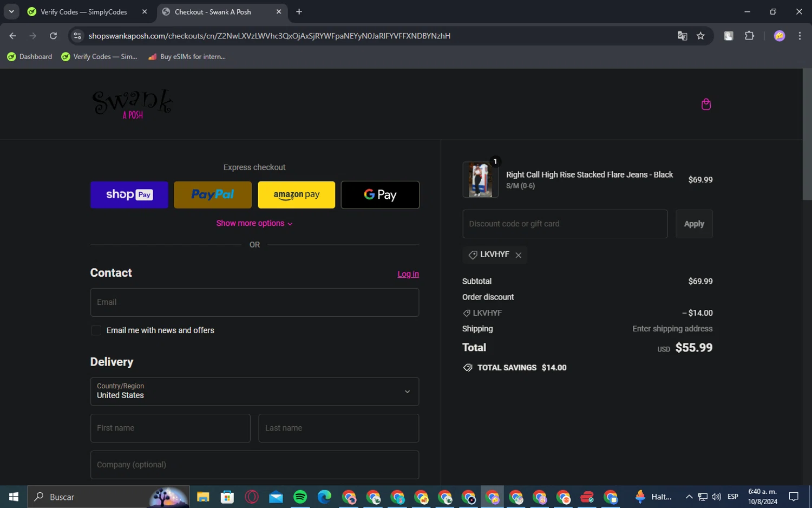
Task: Expand Show more options
Action: click(254, 223)
